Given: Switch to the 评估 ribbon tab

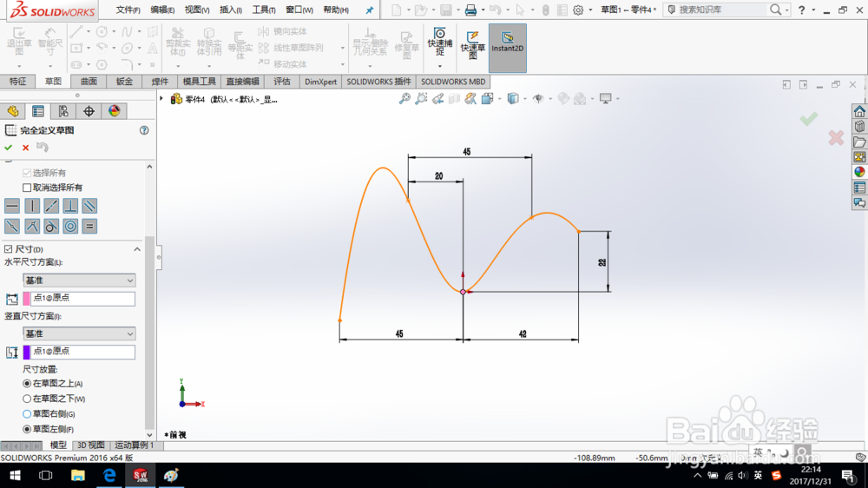Looking at the screenshot, I should tap(282, 82).
